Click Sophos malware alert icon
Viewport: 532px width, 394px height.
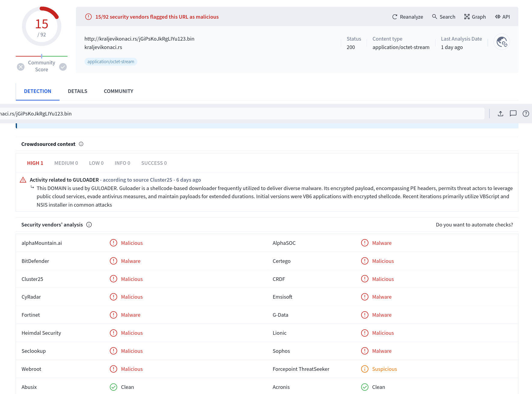365,351
